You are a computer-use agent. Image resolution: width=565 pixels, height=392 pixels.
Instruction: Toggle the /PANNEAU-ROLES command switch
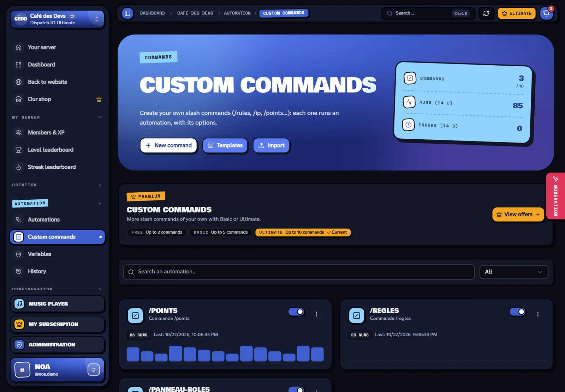point(296,389)
